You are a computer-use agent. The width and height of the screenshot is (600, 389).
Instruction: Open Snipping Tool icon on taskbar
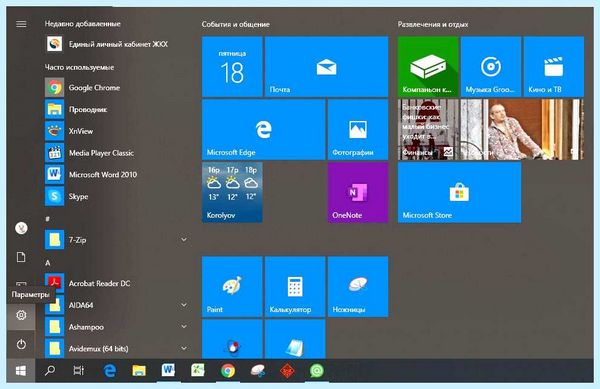pos(258,370)
